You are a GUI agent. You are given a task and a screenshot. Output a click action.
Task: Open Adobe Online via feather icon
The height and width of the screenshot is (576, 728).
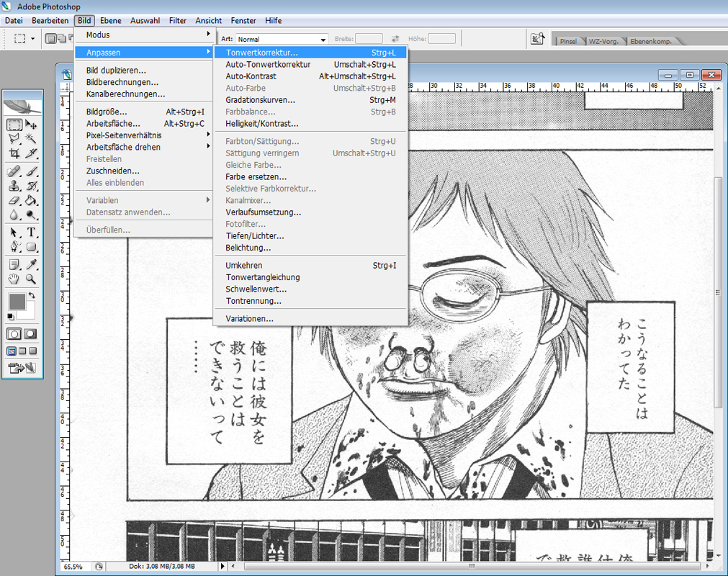coord(22,107)
